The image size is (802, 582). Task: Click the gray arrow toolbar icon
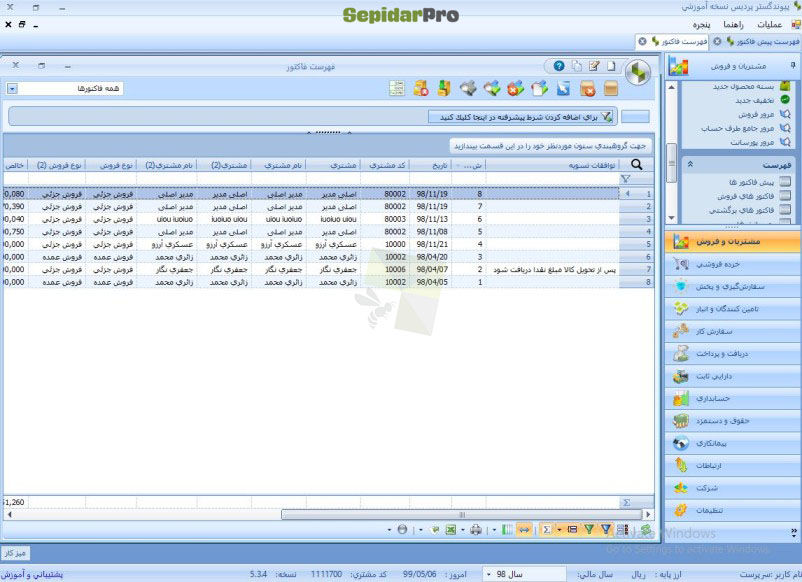[467, 88]
